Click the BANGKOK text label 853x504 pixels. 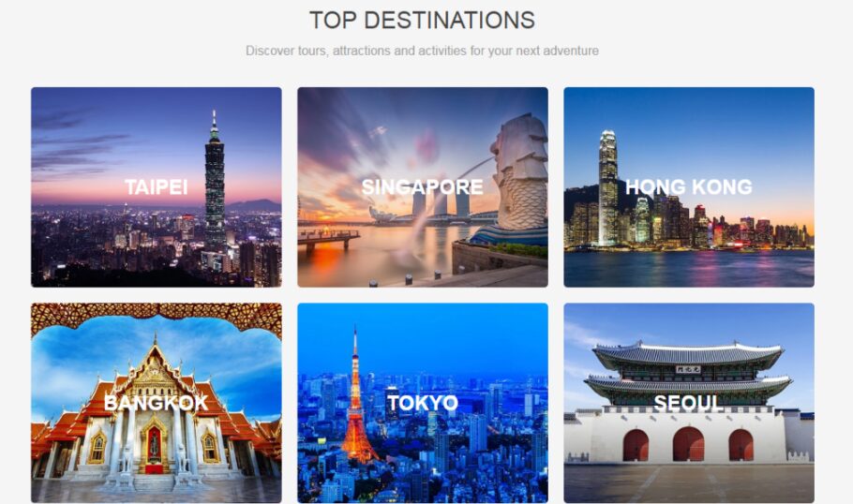click(157, 403)
